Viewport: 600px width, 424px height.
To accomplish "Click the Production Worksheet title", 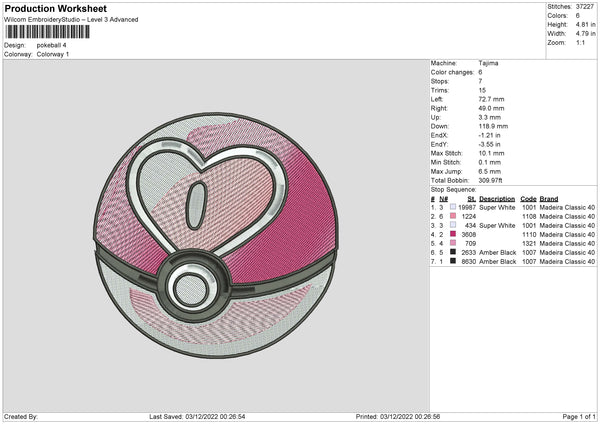I will pos(55,8).
